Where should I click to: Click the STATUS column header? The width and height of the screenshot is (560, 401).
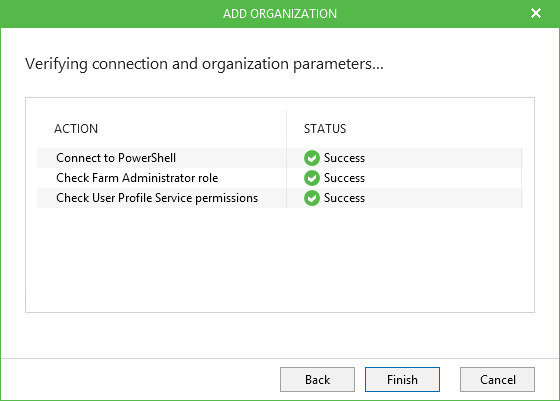pyautogui.click(x=325, y=129)
